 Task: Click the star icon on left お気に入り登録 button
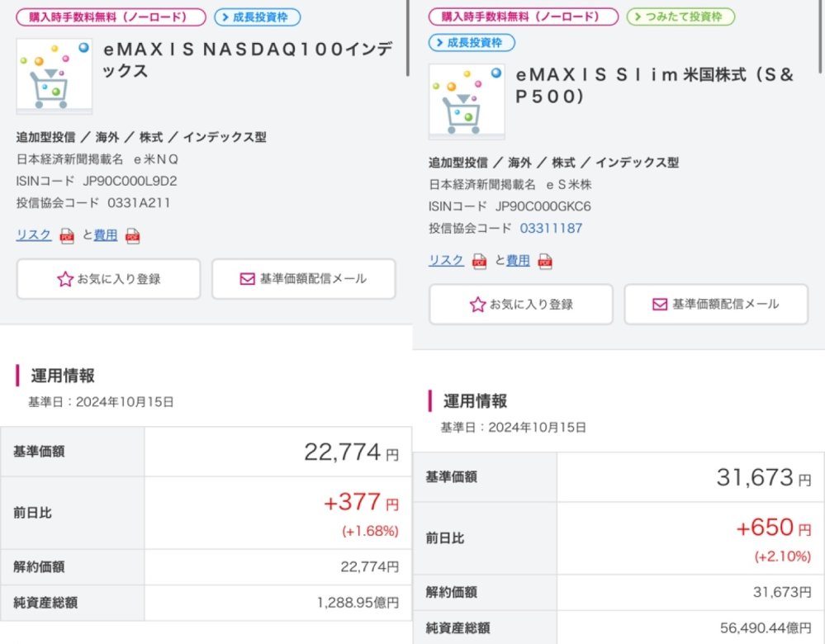point(64,279)
